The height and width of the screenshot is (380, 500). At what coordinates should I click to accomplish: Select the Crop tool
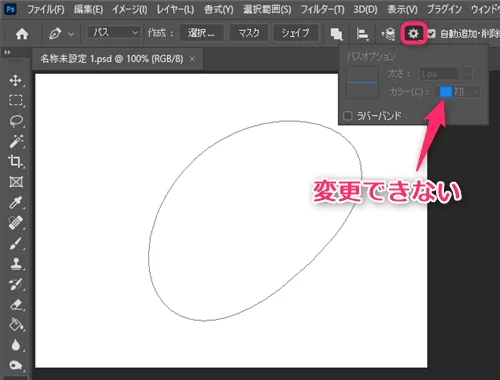click(x=16, y=161)
